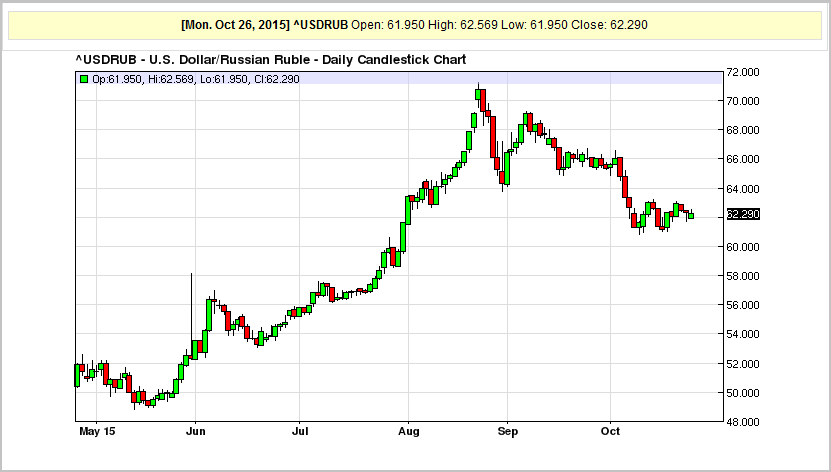The image size is (831, 472).
Task: Click the 58.000 y-axis label
Action: pyautogui.click(x=742, y=276)
